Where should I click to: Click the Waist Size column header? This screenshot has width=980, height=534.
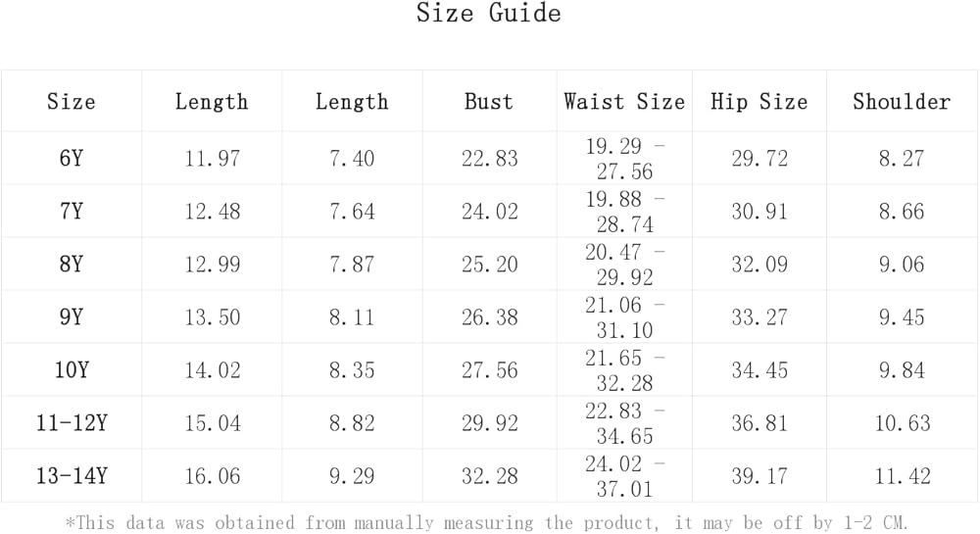pyautogui.click(x=624, y=102)
